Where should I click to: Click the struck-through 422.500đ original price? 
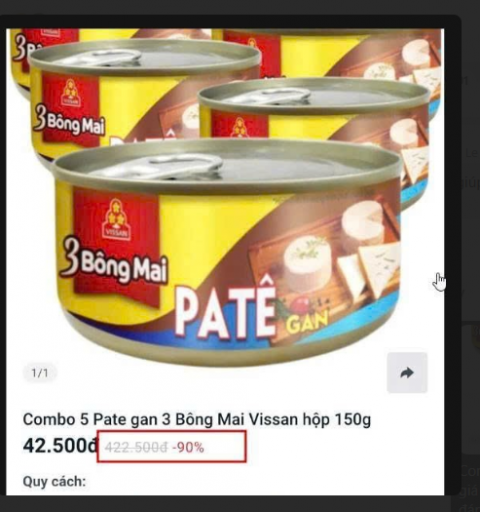136,447
